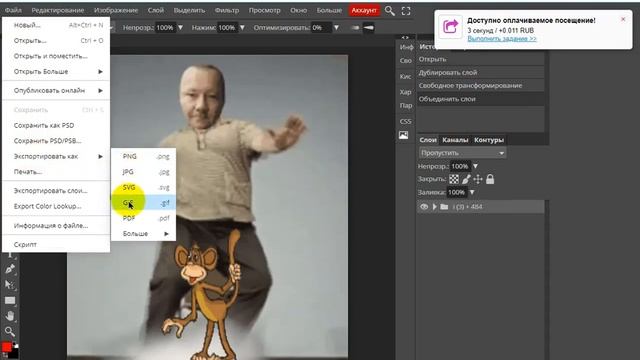The image size is (640, 360).
Task: Collapse side panels with double-arrow icon
Action: [404, 37]
